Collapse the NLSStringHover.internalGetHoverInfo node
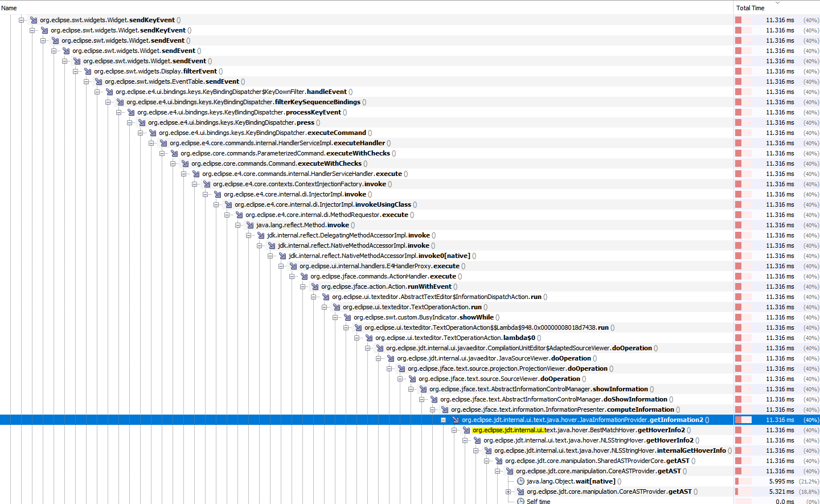 coord(475,450)
